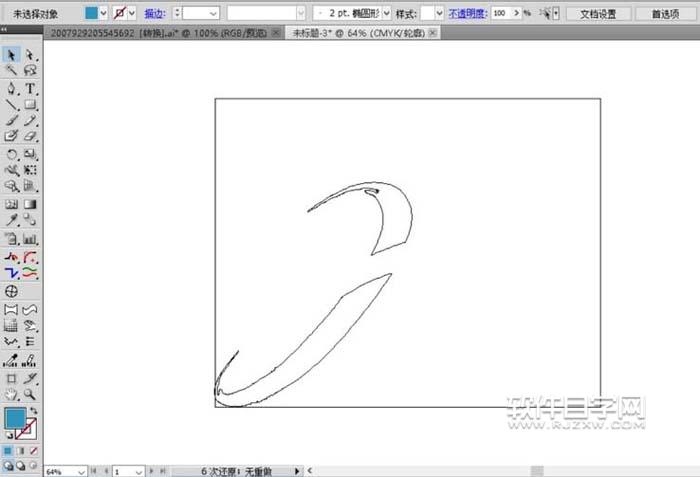Open stroke color dropdown in control bar
The width and height of the screenshot is (700, 477).
click(132, 13)
